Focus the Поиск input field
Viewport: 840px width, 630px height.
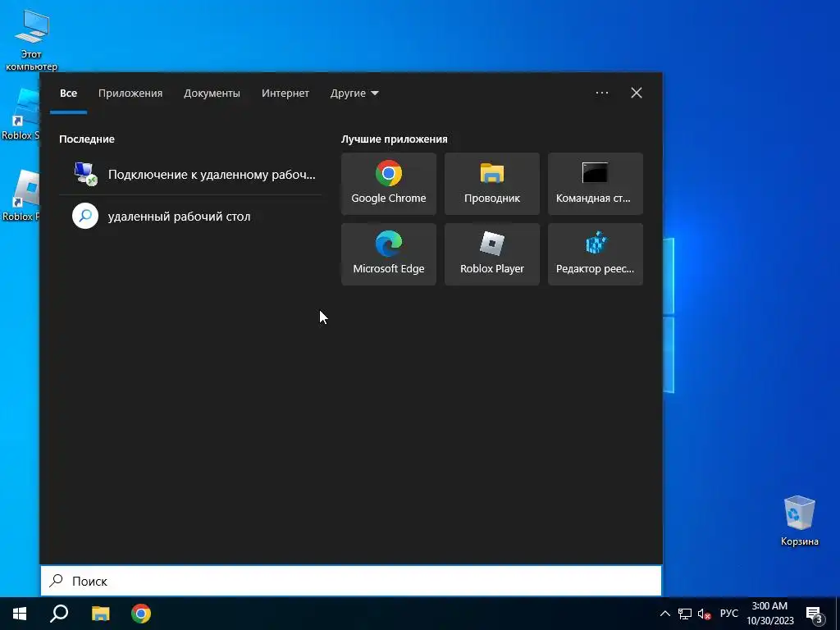click(x=351, y=581)
